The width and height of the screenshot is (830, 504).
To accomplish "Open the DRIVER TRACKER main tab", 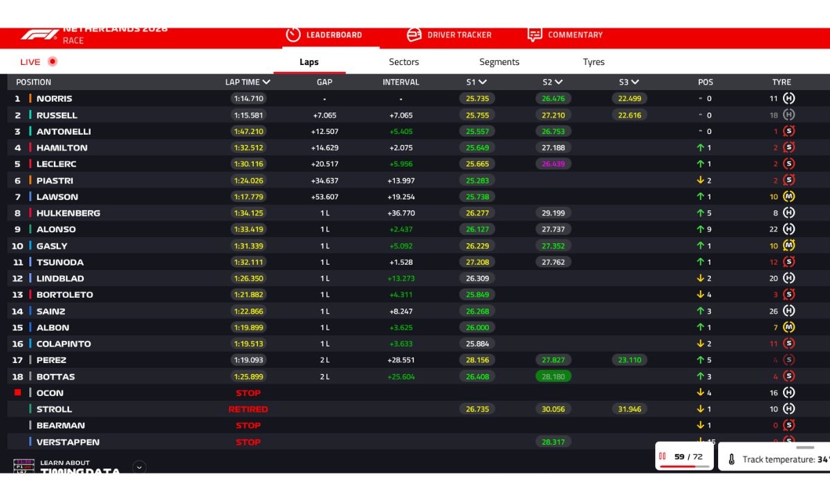I will click(449, 35).
